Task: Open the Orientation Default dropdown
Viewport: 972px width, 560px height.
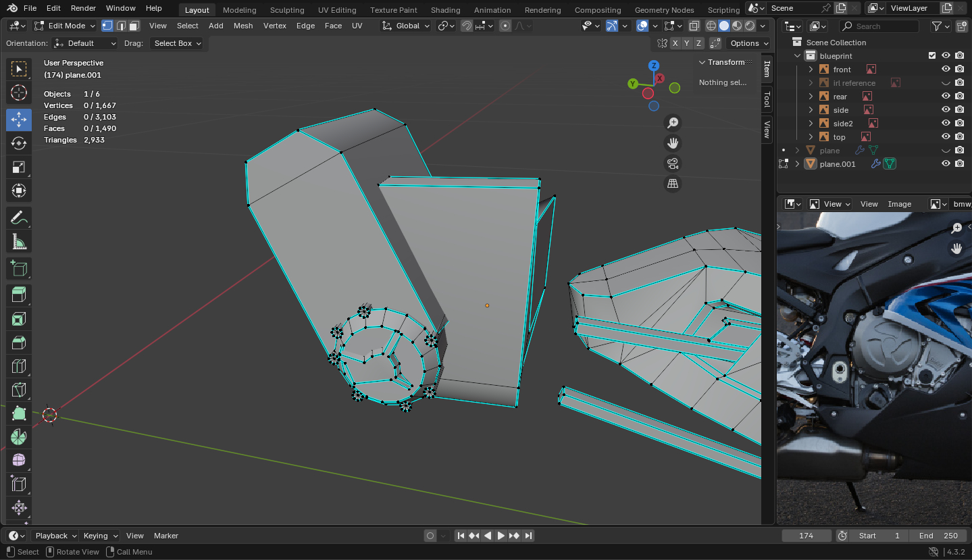Action: (x=85, y=43)
